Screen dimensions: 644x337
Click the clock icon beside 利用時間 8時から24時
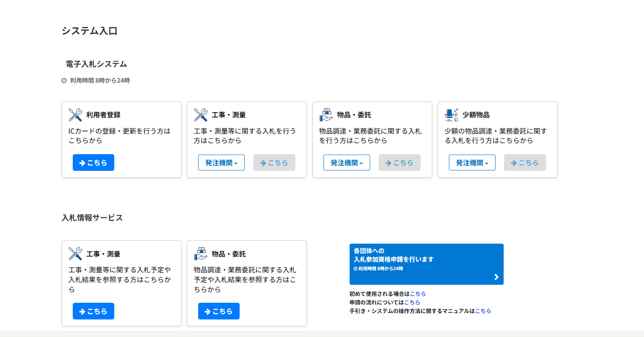coord(64,80)
